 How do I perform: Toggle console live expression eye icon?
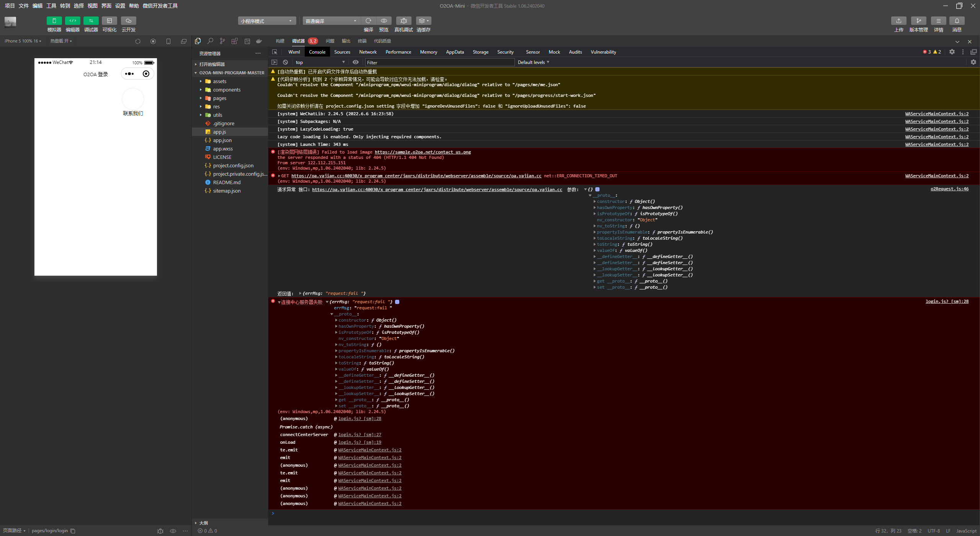356,62
